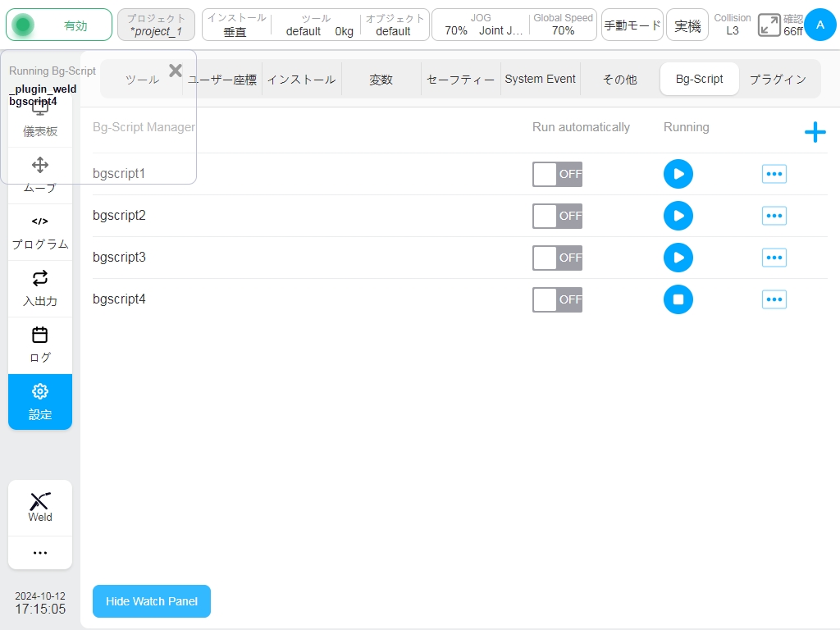Switch to the ユーザー座標 tab
Viewport: 840px width, 630px height.
(x=222, y=80)
